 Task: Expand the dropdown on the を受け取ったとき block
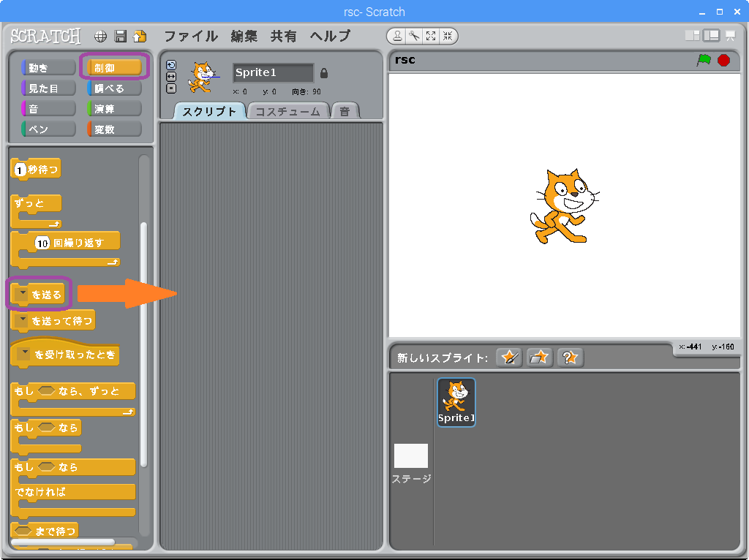[26, 354]
